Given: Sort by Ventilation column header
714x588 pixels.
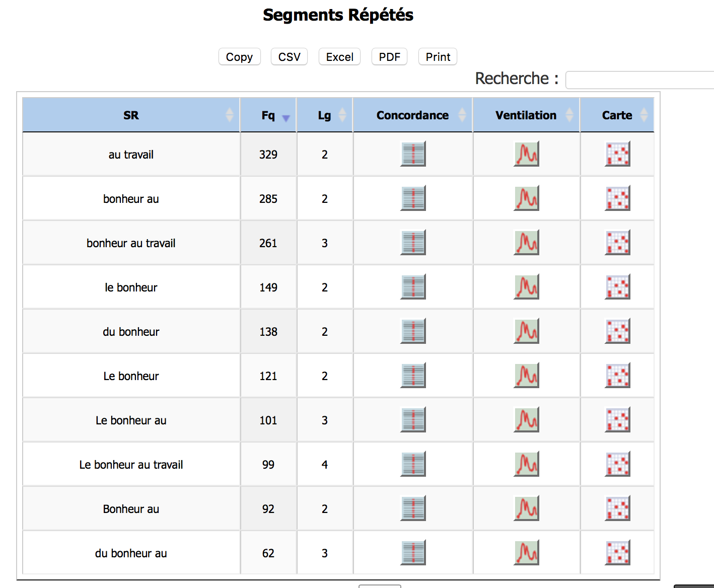Looking at the screenshot, I should pyautogui.click(x=526, y=115).
